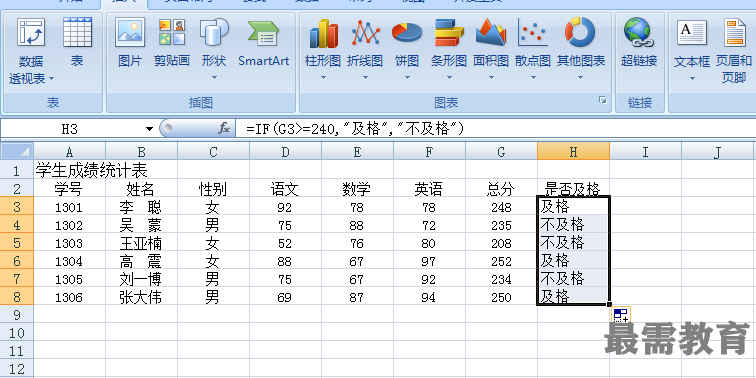Insert SmartArt graphic
Image resolution: width=756 pixels, height=378 pixels.
(263, 42)
